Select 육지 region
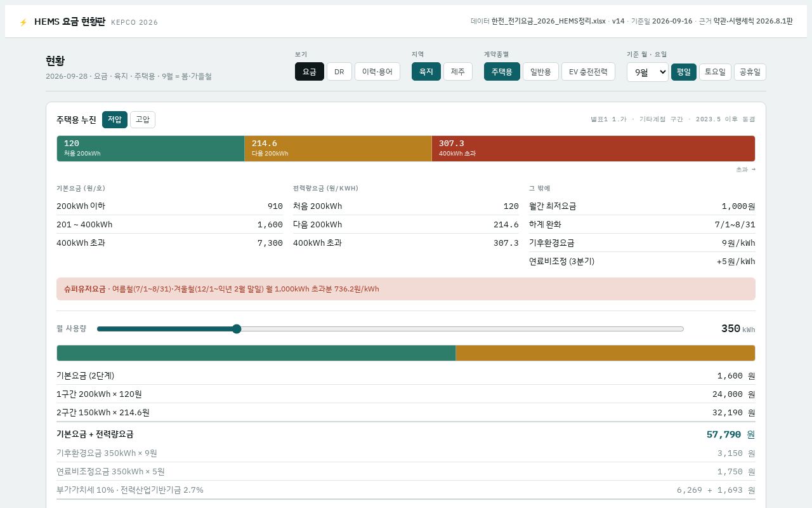 pyautogui.click(x=426, y=72)
